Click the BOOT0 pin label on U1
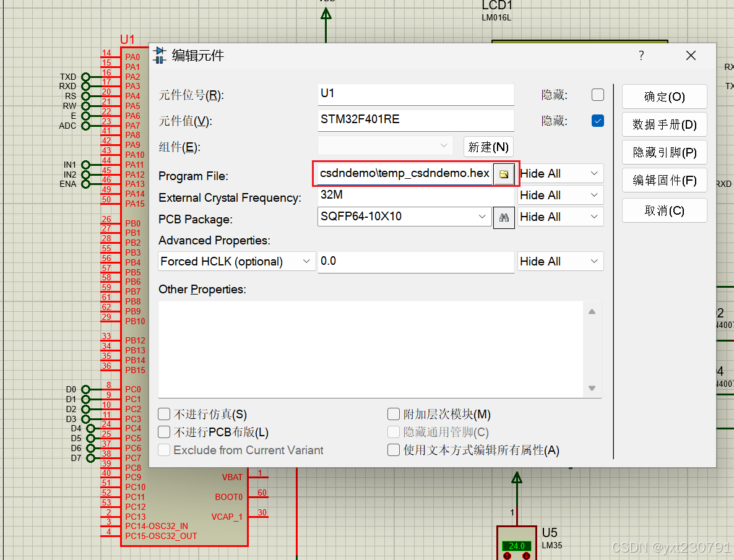734x560 pixels. click(x=228, y=497)
